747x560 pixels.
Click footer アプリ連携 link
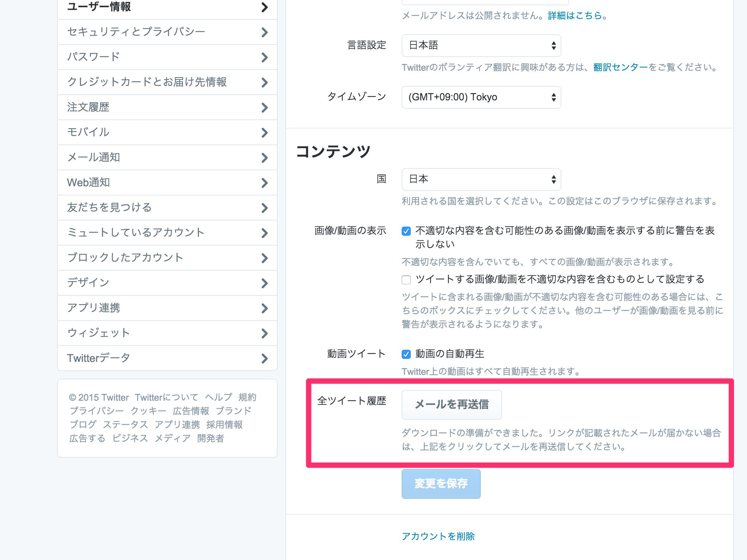pos(177,425)
